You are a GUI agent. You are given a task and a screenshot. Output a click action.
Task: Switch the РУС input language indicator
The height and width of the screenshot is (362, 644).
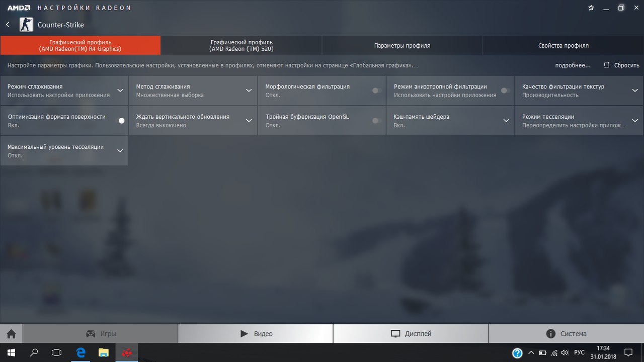tap(579, 352)
